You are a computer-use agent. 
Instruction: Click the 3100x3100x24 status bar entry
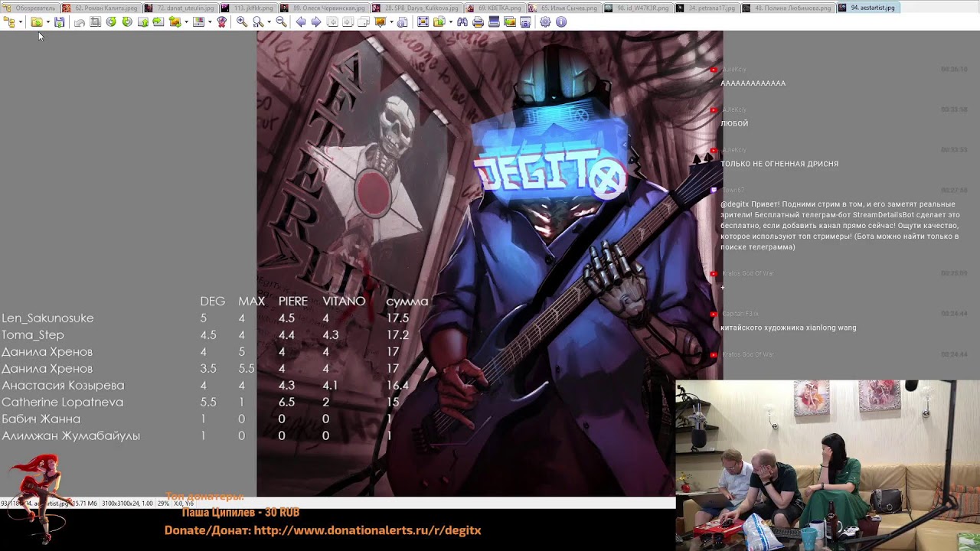[x=127, y=504]
